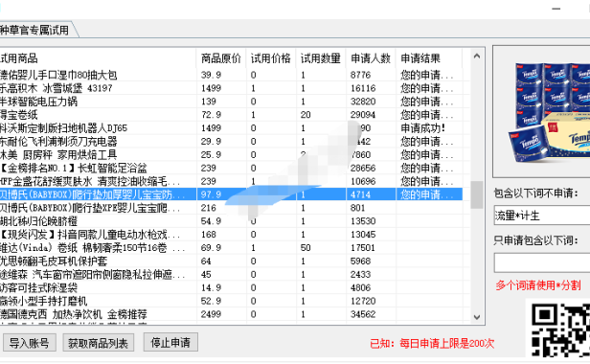Image resolution: width=590 pixels, height=364 pixels.
Task: Click the Tempo tissue product thumbnail
Action: click(550, 112)
